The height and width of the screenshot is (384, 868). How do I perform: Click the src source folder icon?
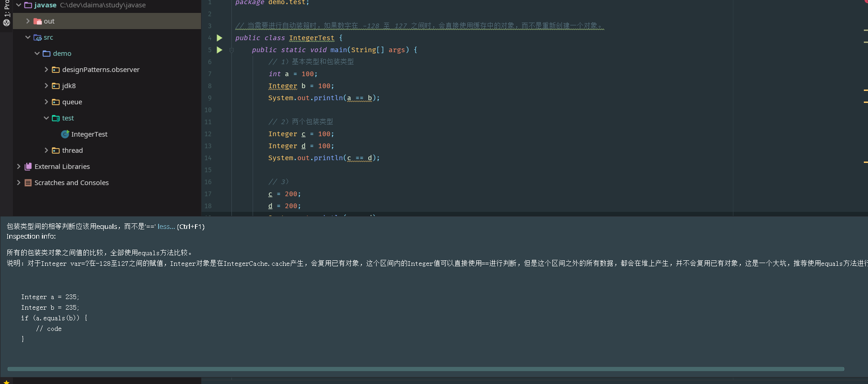(38, 37)
